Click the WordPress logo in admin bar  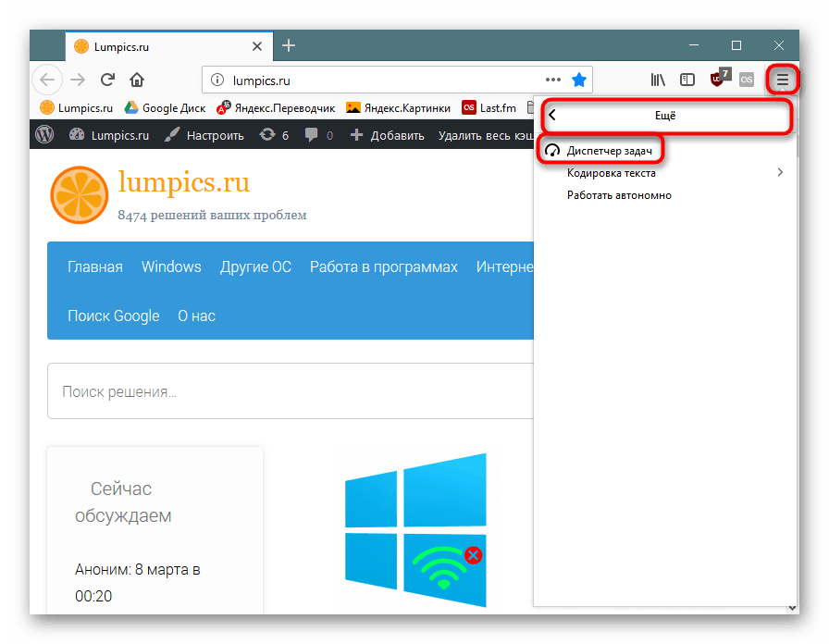pyautogui.click(x=45, y=135)
